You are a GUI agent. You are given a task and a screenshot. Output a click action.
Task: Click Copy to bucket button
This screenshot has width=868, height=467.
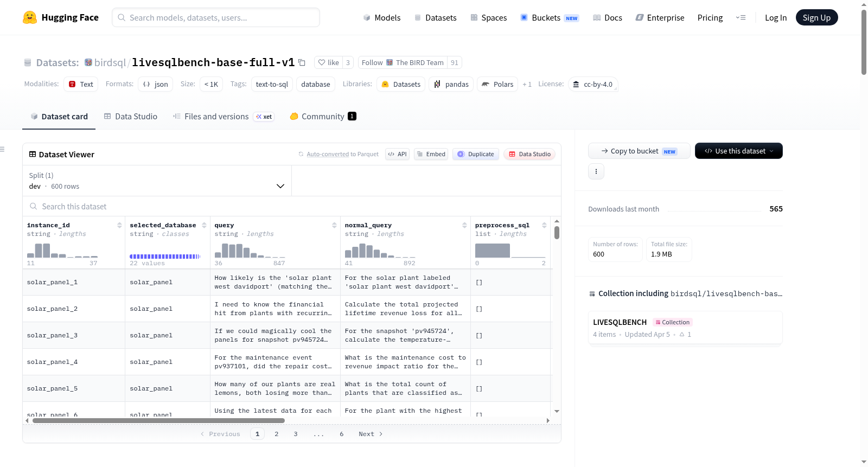pos(639,151)
